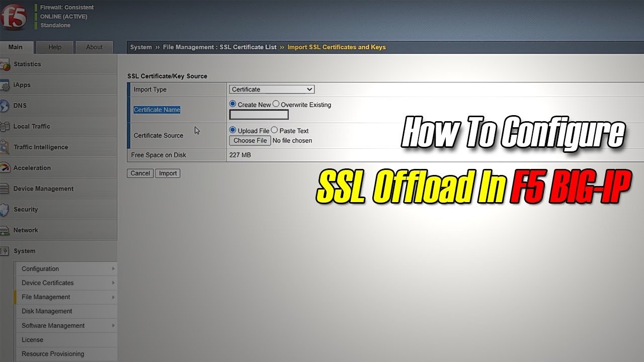Open File Management under System
This screenshot has height=362, width=644.
pos(66,297)
